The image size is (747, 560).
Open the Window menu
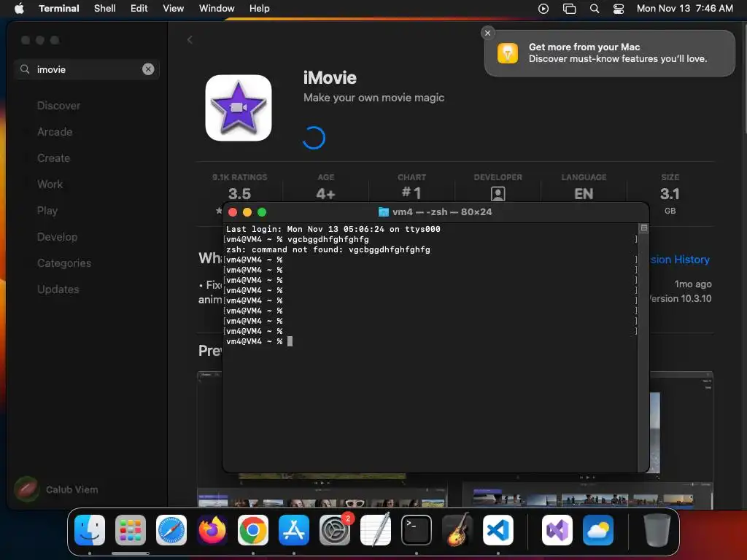pos(217,8)
